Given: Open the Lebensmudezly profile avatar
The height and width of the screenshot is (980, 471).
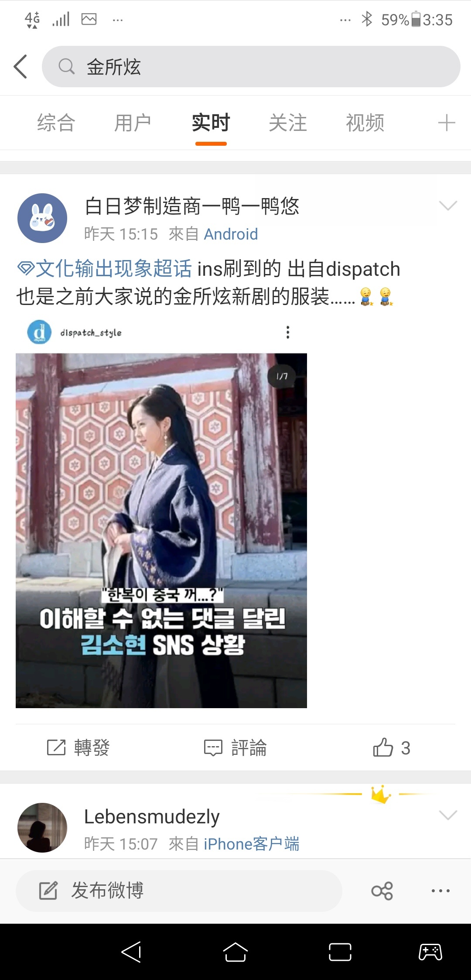Looking at the screenshot, I should 42,828.
